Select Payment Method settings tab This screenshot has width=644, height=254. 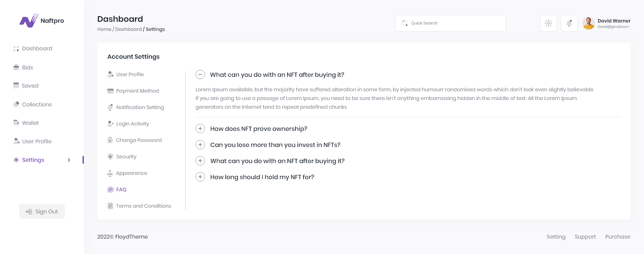pyautogui.click(x=137, y=91)
